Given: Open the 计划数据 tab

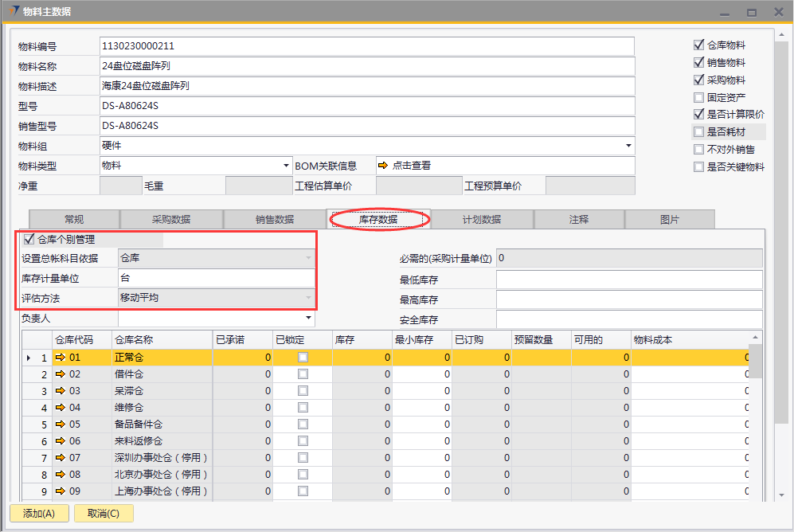Looking at the screenshot, I should 481,220.
